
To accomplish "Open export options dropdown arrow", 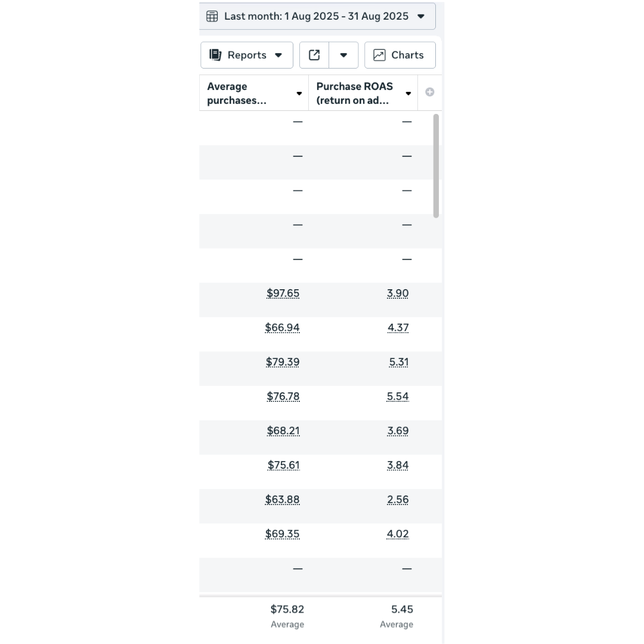I will [x=343, y=55].
